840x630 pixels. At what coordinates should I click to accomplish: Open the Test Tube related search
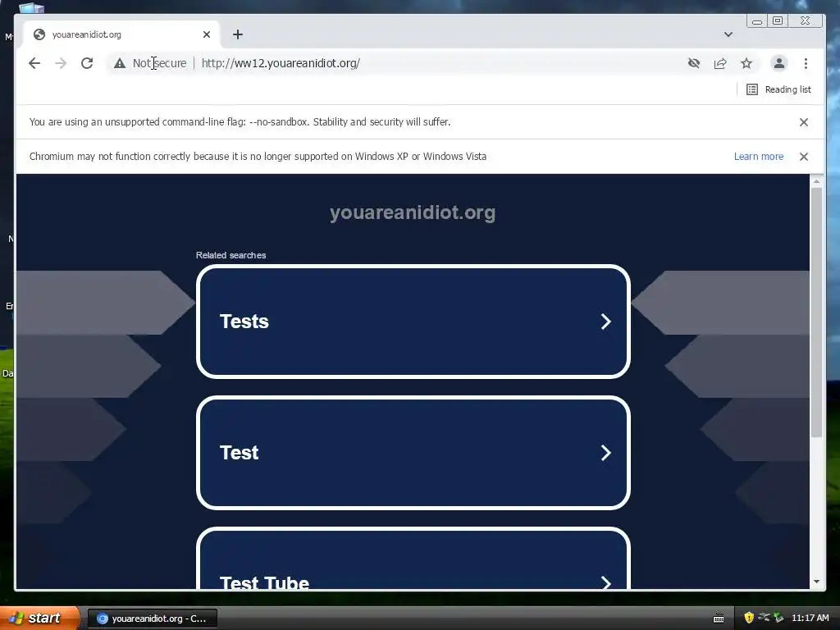pyautogui.click(x=413, y=558)
